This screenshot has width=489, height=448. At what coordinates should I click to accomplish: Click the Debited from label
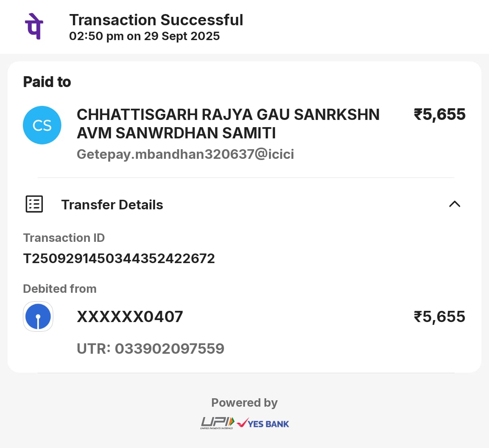60,289
